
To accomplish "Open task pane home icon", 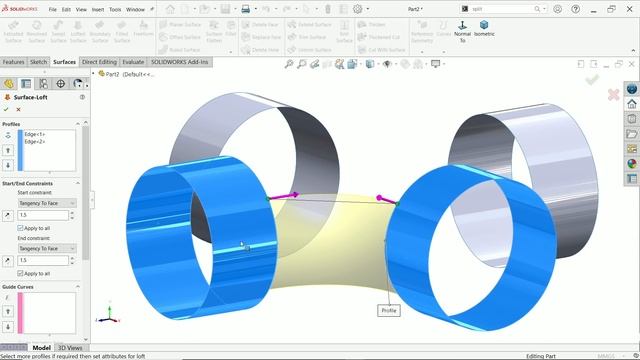I will tap(632, 104).
